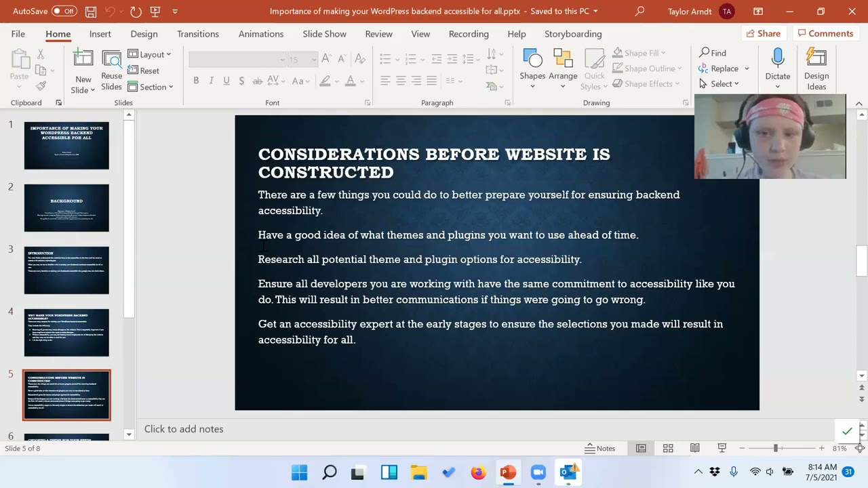Toggle Bold formatting
Screen dimensions: 868x488
point(196,81)
